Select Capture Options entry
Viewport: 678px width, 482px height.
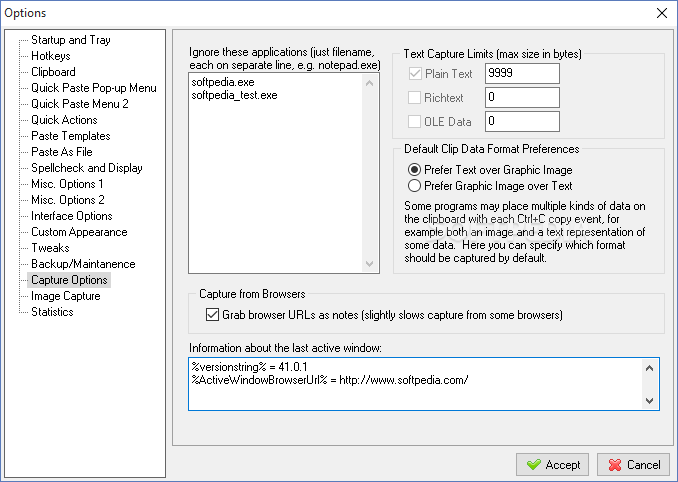(x=69, y=280)
